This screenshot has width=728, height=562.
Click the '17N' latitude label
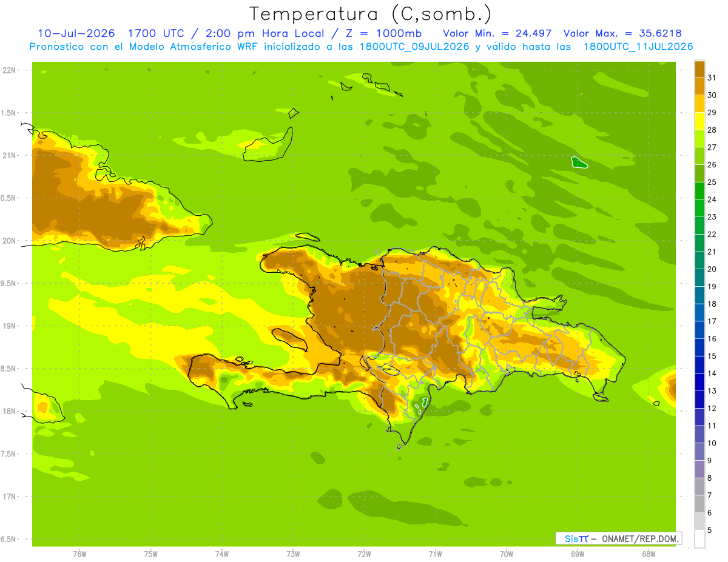tap(10, 497)
